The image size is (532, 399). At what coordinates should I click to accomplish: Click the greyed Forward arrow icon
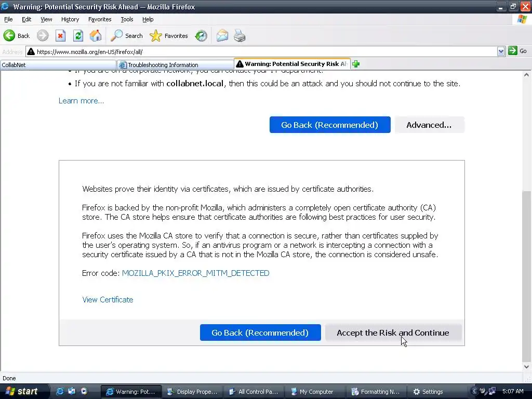43,36
